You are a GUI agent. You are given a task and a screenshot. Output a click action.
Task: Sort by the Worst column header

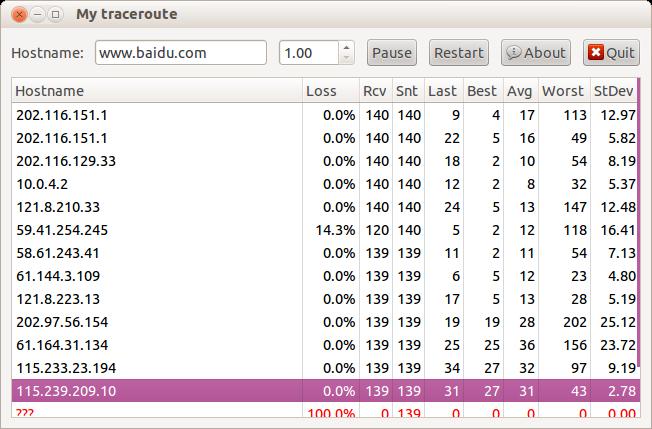[563, 91]
